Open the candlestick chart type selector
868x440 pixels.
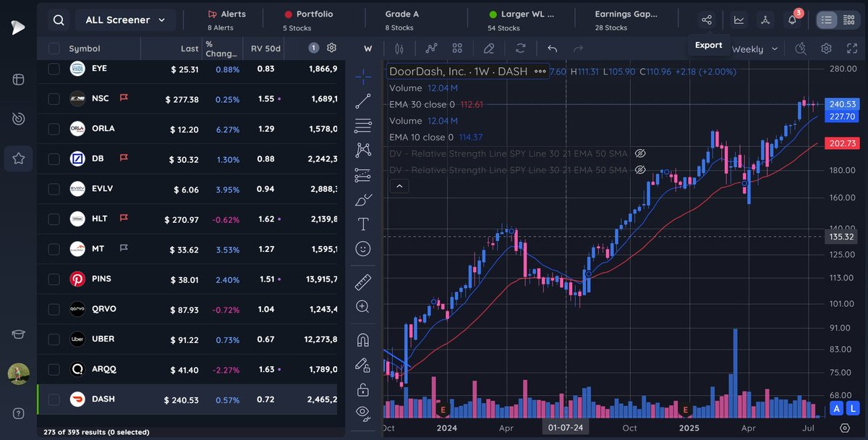point(399,48)
